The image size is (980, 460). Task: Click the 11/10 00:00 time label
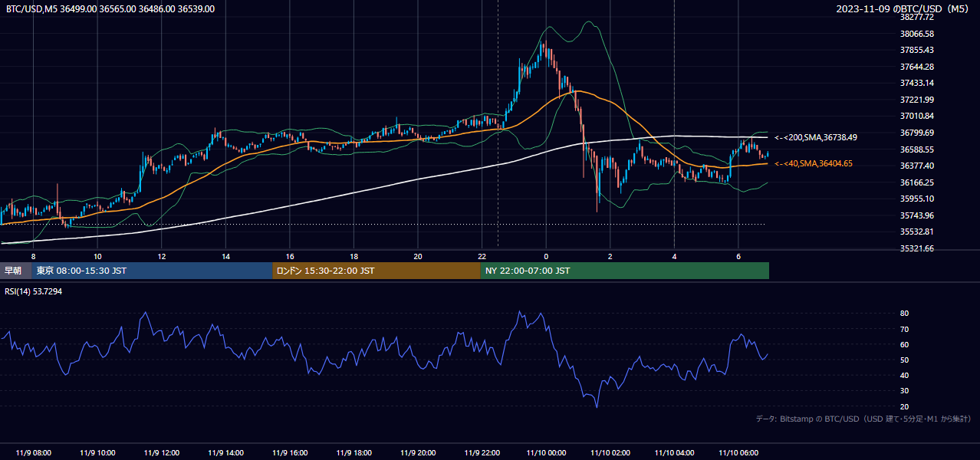click(x=546, y=452)
